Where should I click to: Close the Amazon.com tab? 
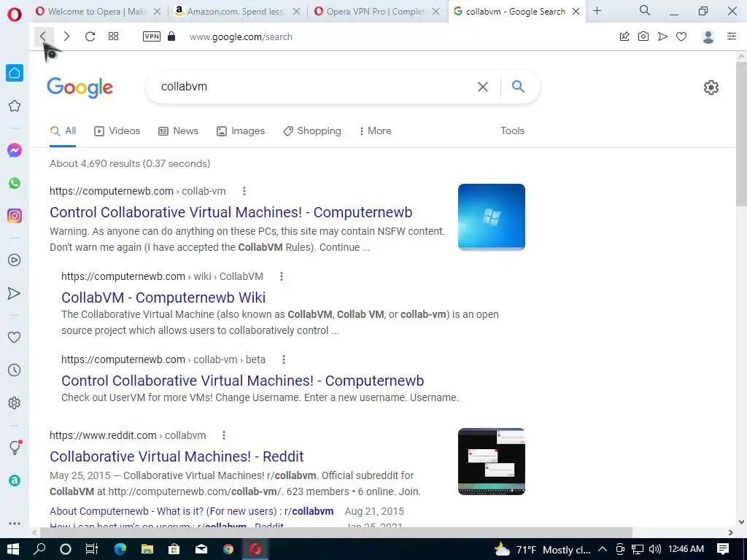(x=296, y=12)
